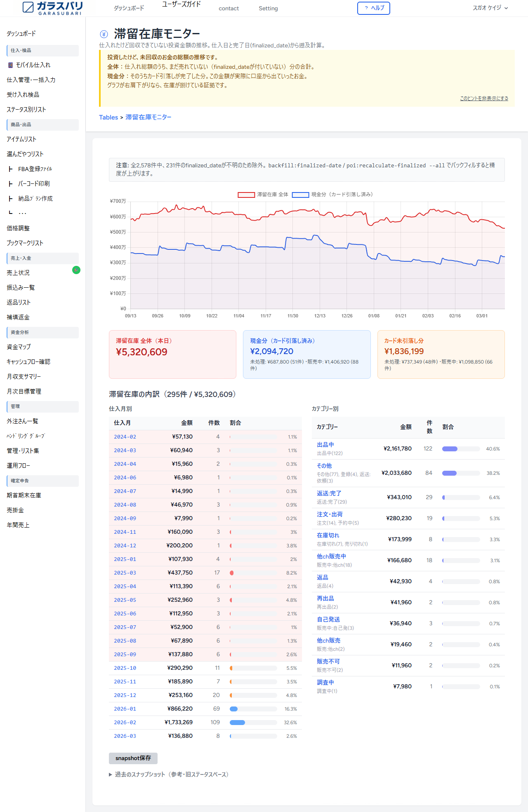Click the Garasubari logo icon
This screenshot has width=528, height=812.
[28, 7]
